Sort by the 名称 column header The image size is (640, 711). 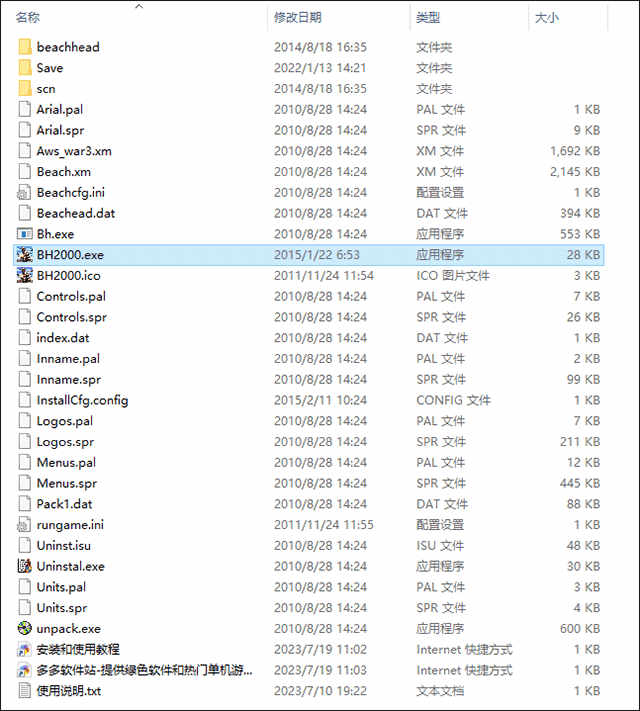coord(28,18)
